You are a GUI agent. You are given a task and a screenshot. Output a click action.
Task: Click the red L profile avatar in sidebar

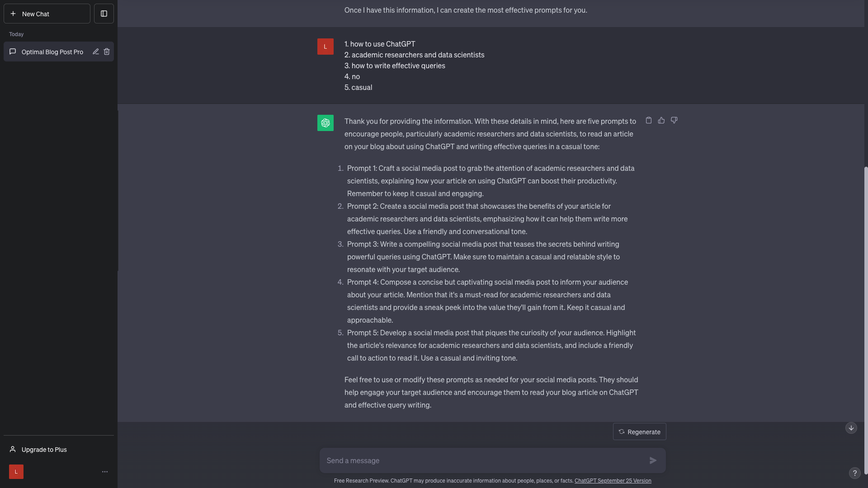16,472
